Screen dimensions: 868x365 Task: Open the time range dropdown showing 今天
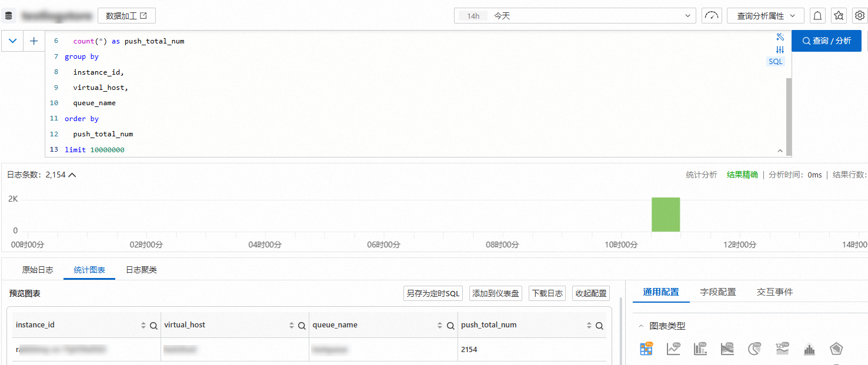(x=575, y=16)
